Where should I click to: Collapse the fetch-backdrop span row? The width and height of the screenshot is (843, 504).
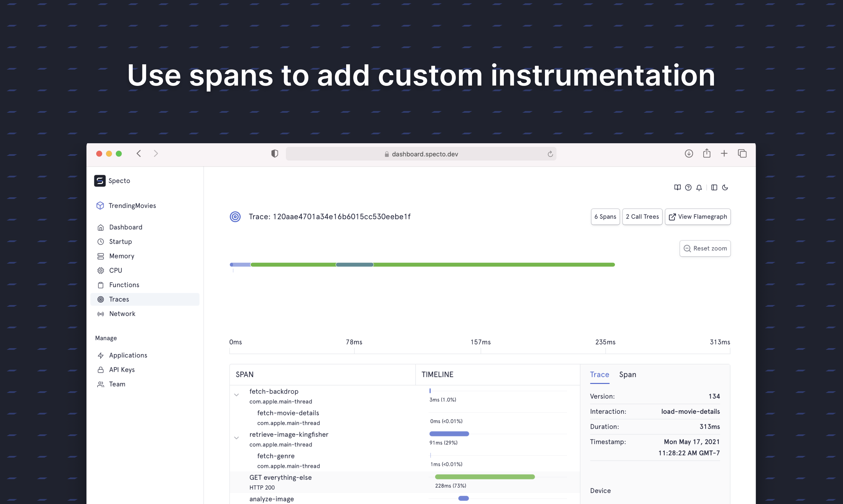pos(237,395)
